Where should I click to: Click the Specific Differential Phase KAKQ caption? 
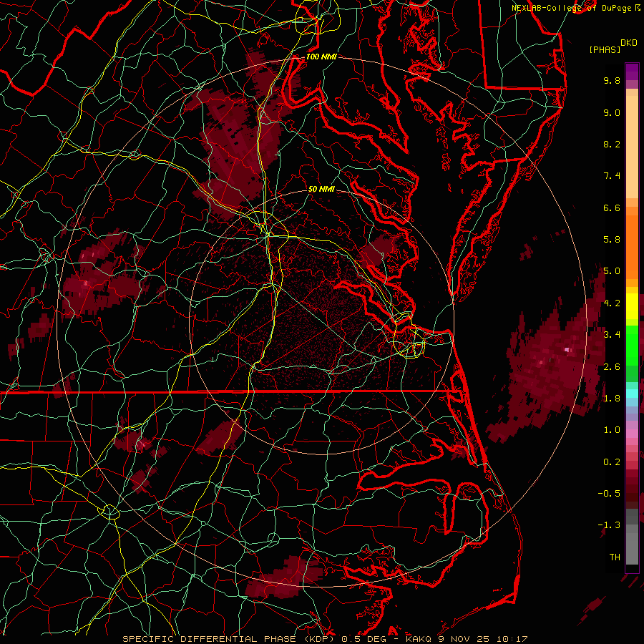(x=325, y=639)
